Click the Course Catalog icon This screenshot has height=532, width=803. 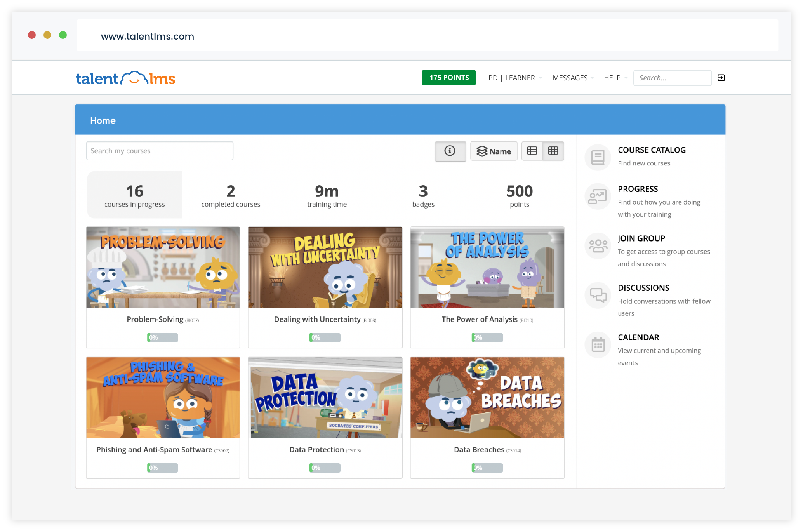pyautogui.click(x=598, y=157)
